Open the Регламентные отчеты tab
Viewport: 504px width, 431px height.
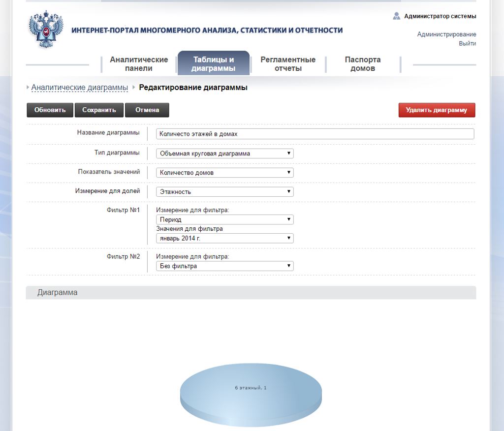(288, 64)
